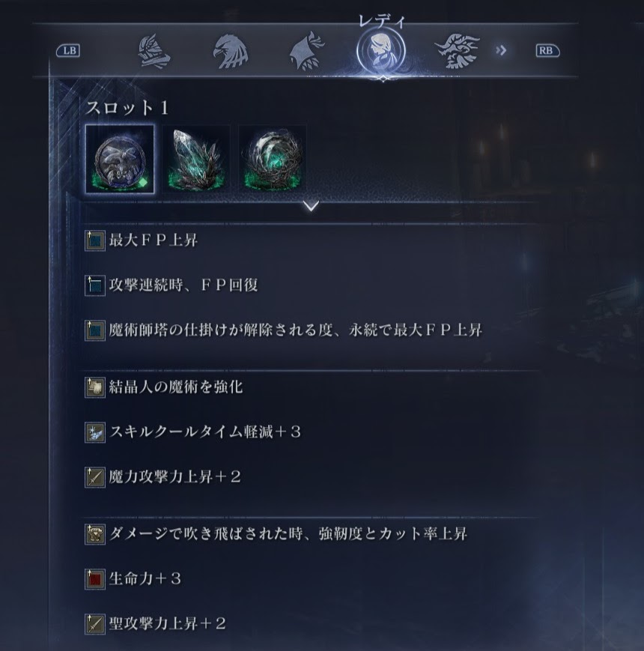The width and height of the screenshot is (644, 651).
Task: Click the LB shoulder button
Action: point(68,51)
